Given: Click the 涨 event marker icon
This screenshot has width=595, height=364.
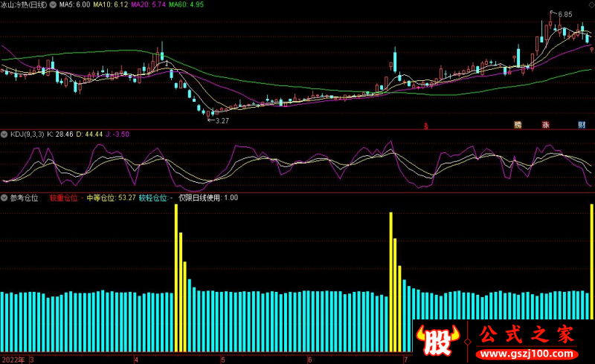Looking at the screenshot, I should [x=545, y=125].
